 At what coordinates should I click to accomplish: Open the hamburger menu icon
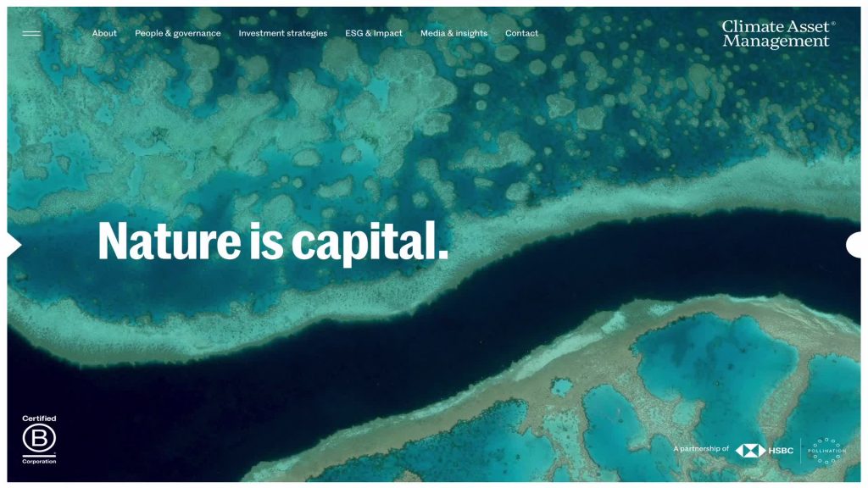[31, 33]
